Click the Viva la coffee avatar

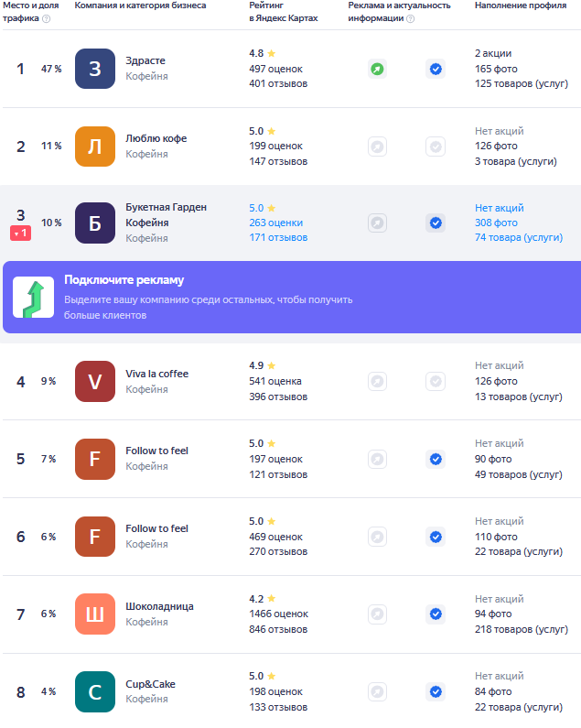(x=95, y=381)
